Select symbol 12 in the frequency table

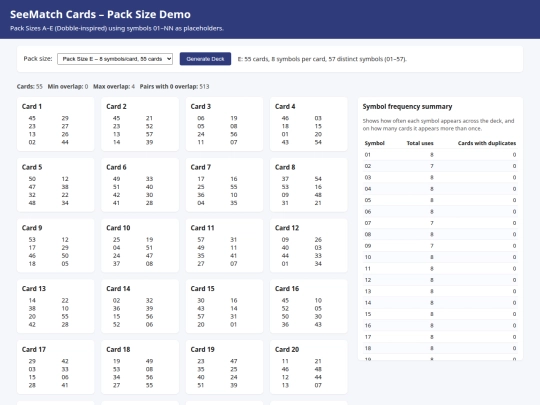pyautogui.click(x=440, y=280)
